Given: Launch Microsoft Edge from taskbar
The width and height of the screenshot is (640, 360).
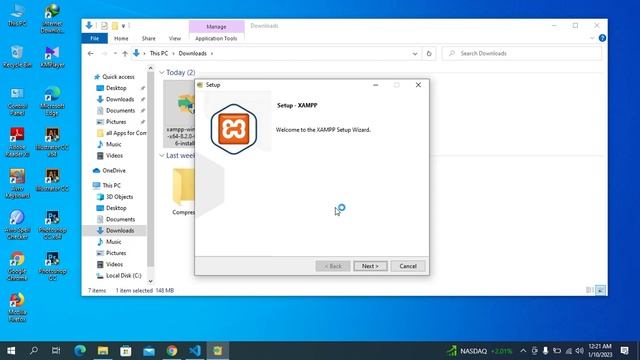Looking at the screenshot, I should coord(80,351).
